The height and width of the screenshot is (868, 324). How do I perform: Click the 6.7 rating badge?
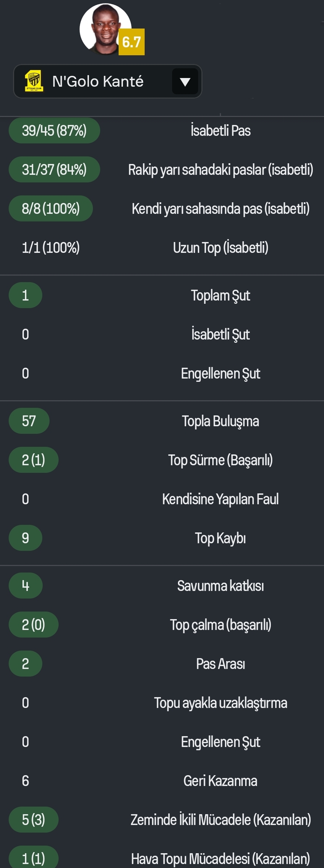tap(132, 42)
